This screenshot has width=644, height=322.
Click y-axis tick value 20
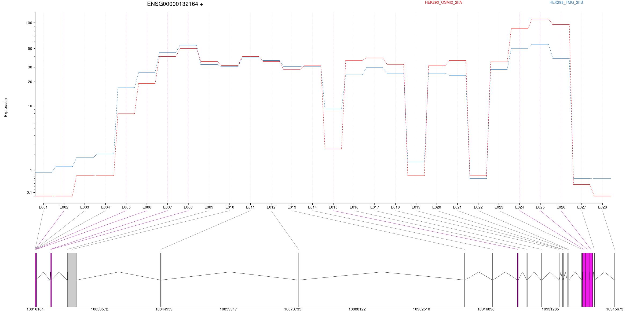[x=30, y=82]
